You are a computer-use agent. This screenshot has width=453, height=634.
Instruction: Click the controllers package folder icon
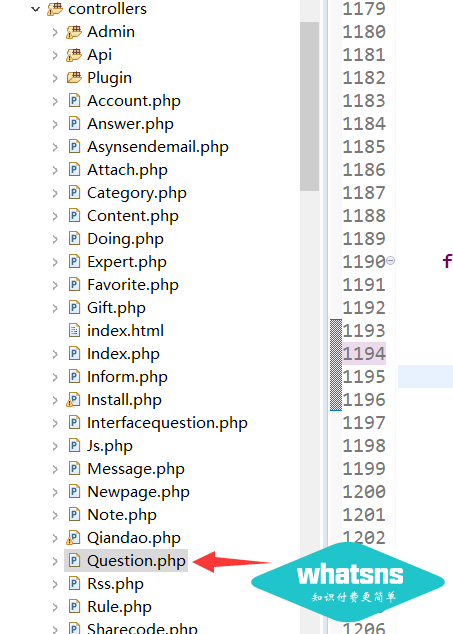click(x=55, y=9)
